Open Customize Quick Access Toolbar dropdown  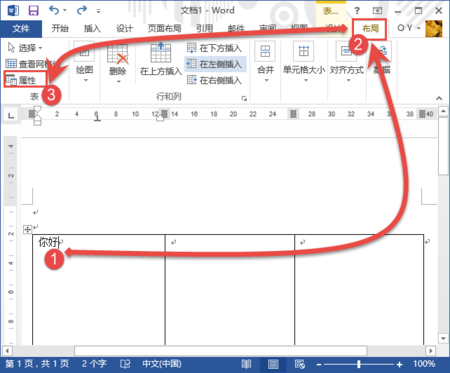98,11
